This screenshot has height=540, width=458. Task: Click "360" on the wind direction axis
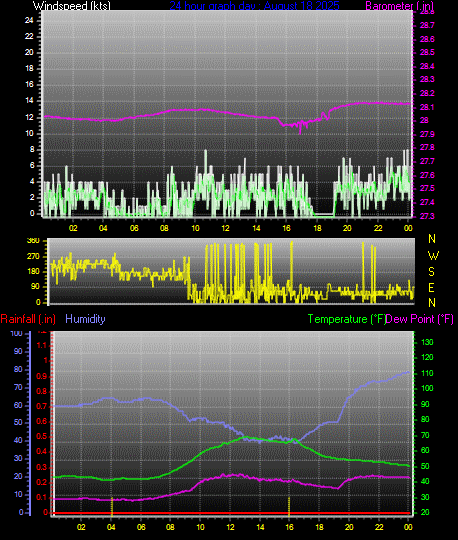click(33, 241)
